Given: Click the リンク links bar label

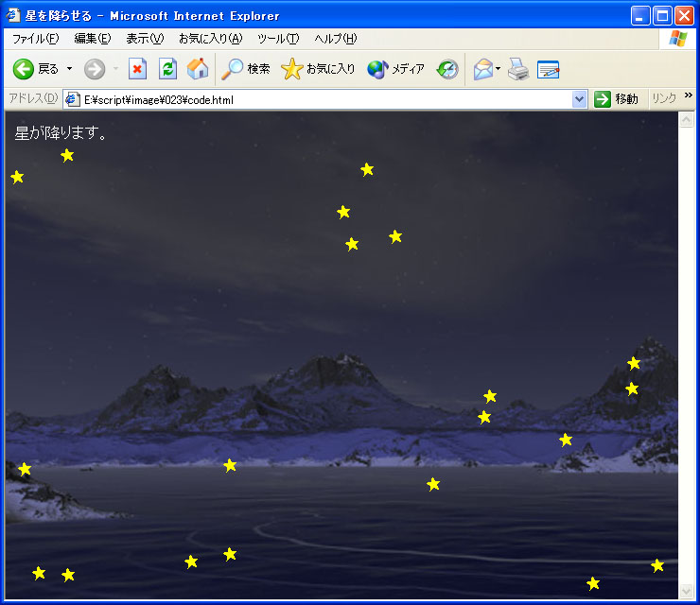Looking at the screenshot, I should [664, 98].
